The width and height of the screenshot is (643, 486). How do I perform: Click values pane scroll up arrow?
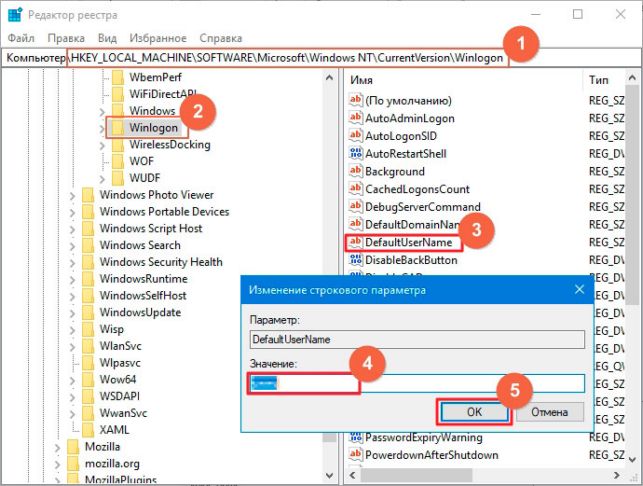(x=632, y=77)
